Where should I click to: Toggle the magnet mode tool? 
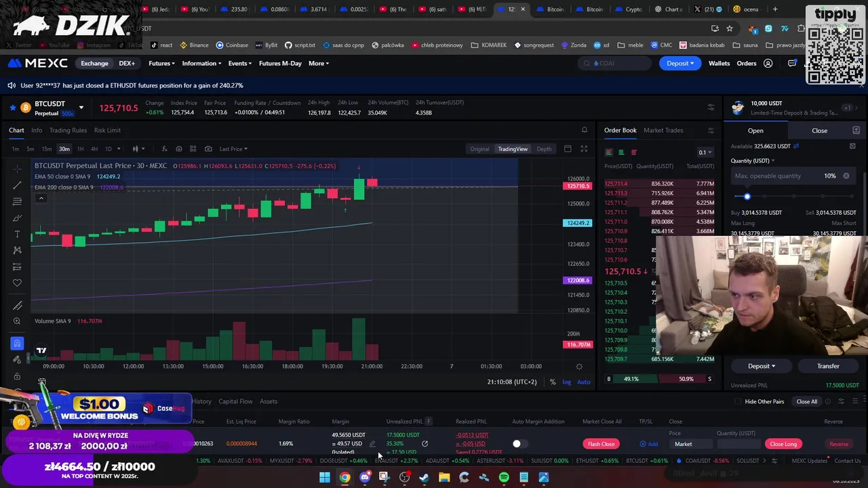point(17,344)
